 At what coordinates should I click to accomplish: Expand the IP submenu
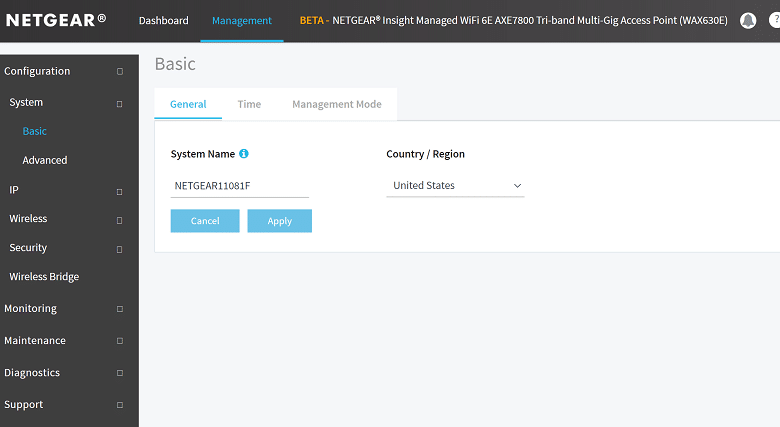click(119, 192)
